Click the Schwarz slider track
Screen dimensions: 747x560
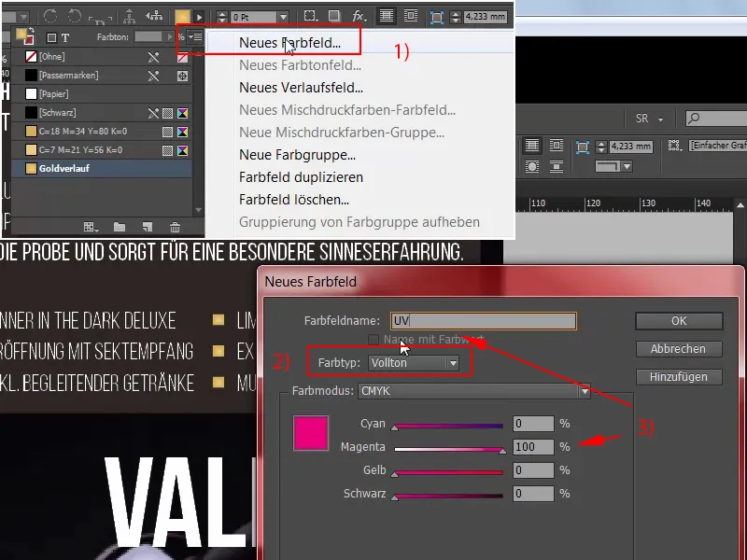pos(448,496)
